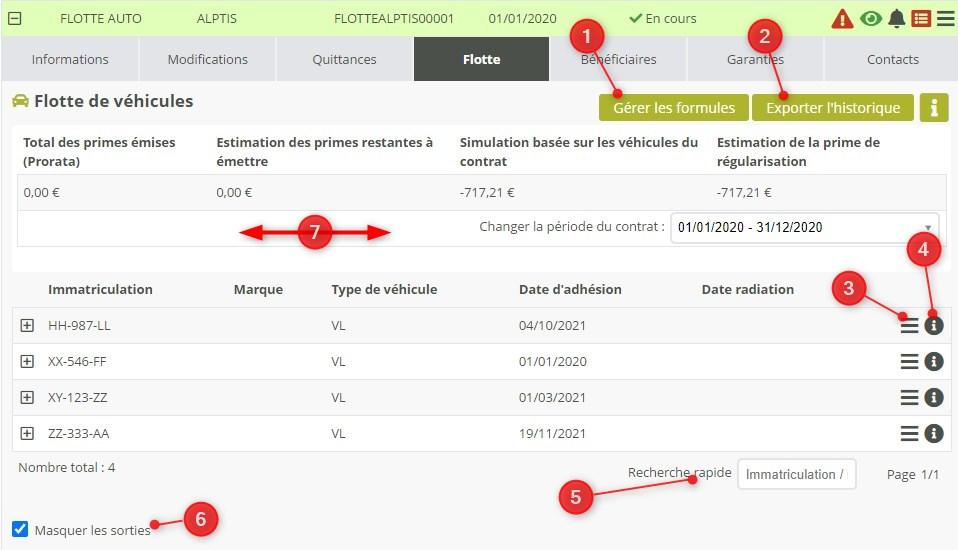The height and width of the screenshot is (550, 958).
Task: Click the red warning triangle icon
Action: coord(843,19)
